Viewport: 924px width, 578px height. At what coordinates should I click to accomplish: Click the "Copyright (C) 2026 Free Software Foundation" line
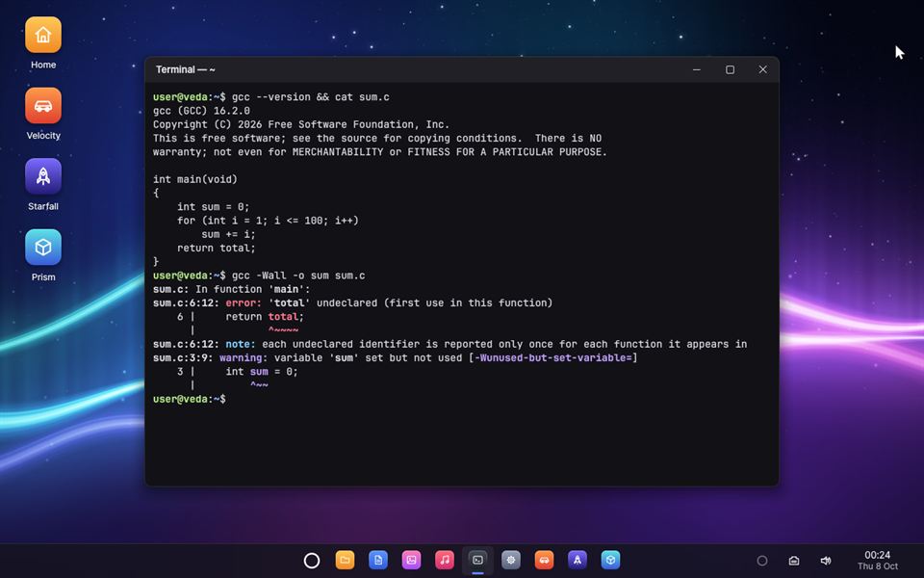click(301, 124)
